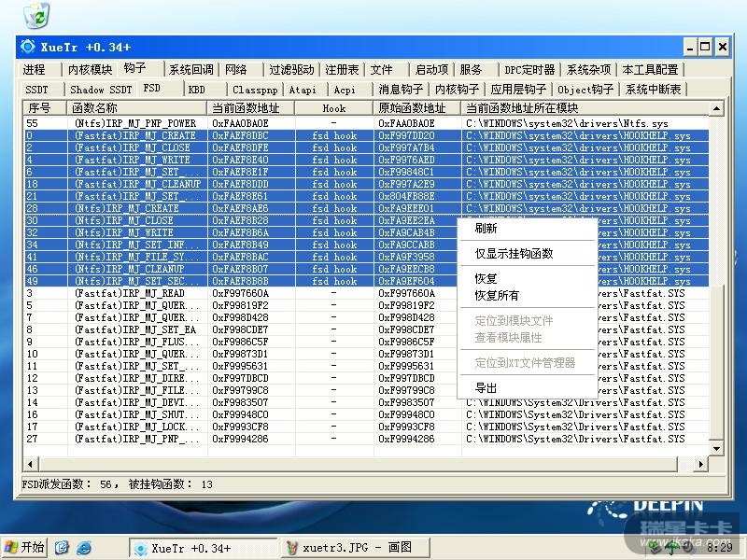The height and width of the screenshot is (560, 747).
Task: Switch to XueTr +0.34+ taskbar button
Action: 203,548
